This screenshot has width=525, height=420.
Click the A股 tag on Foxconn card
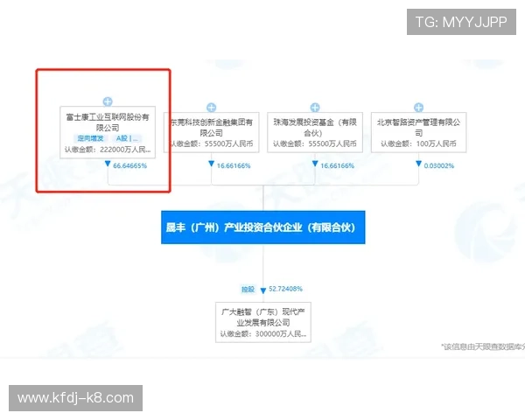[127, 138]
